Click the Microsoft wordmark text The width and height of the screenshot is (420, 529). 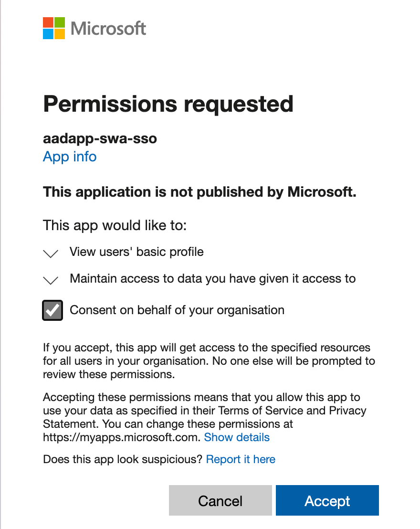coord(108,28)
